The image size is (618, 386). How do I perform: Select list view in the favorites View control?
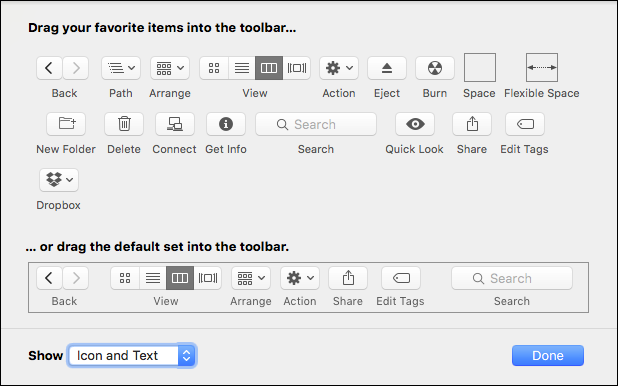(242, 68)
